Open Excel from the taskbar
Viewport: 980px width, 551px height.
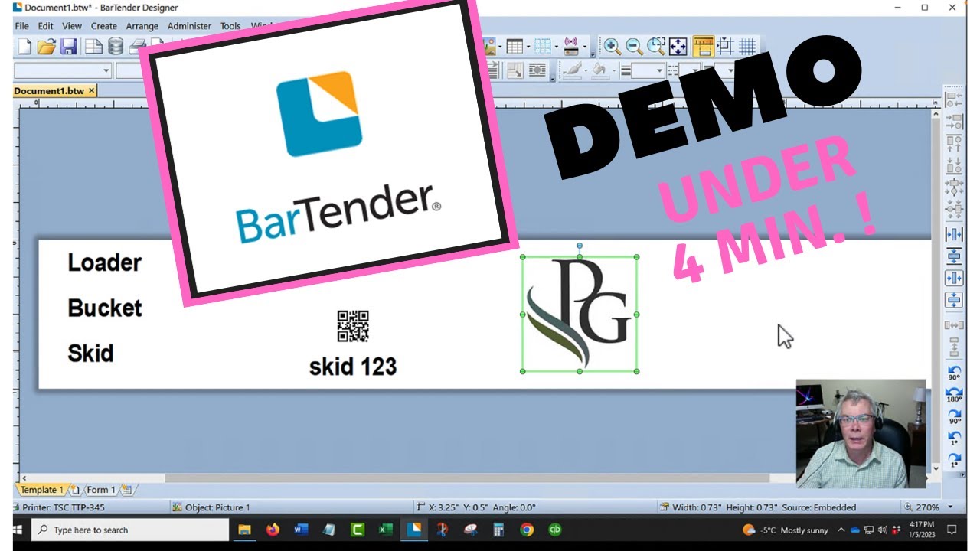(385, 530)
